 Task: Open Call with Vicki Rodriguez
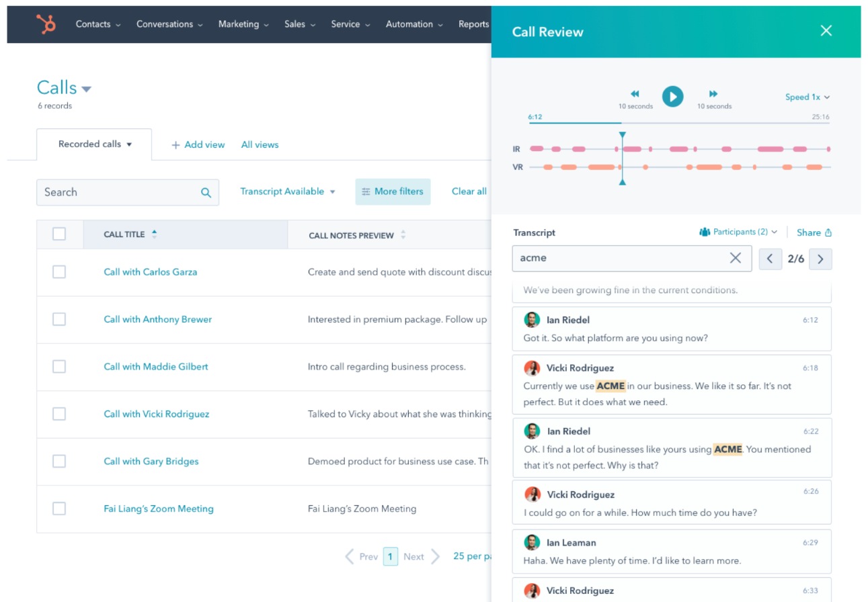pyautogui.click(x=157, y=414)
